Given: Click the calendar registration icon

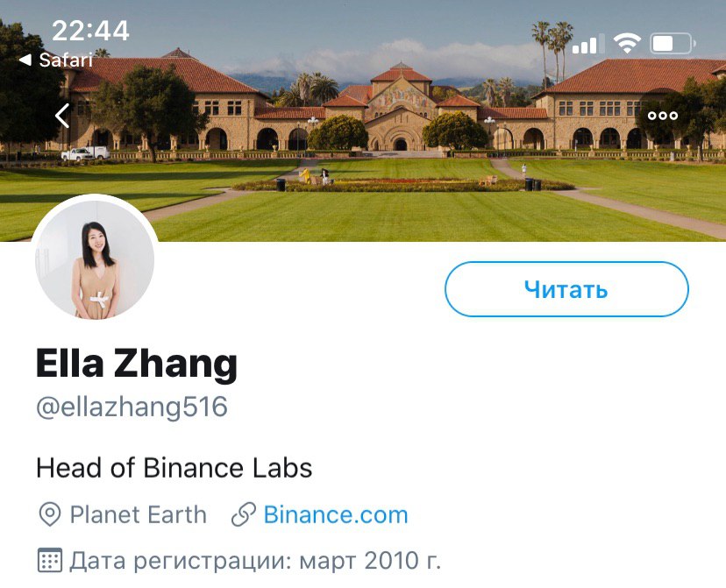Looking at the screenshot, I should [50, 560].
